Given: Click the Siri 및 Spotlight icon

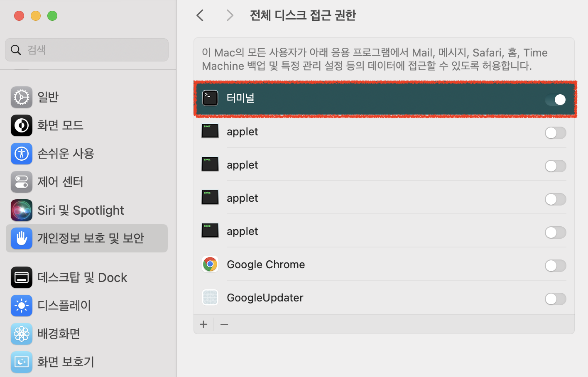Looking at the screenshot, I should (22, 210).
